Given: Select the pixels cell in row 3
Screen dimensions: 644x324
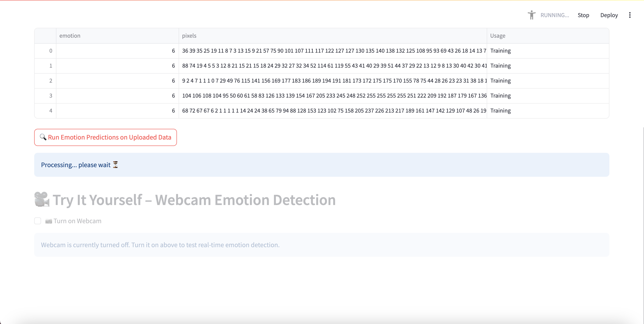Looking at the screenshot, I should click(332, 96).
